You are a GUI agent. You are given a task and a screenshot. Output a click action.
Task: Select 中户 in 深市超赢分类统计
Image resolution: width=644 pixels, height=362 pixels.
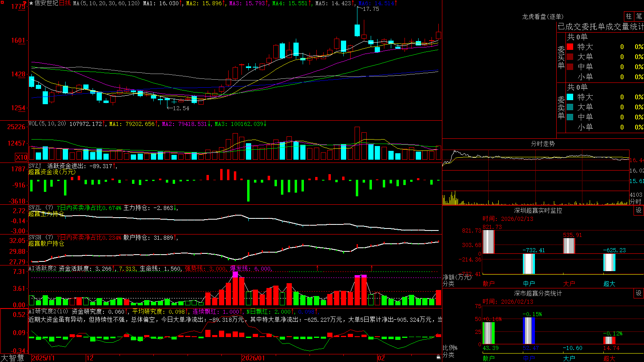529,358
